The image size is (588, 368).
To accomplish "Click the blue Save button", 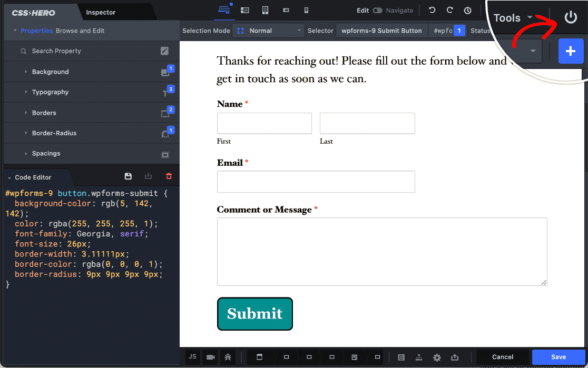I will point(558,357).
